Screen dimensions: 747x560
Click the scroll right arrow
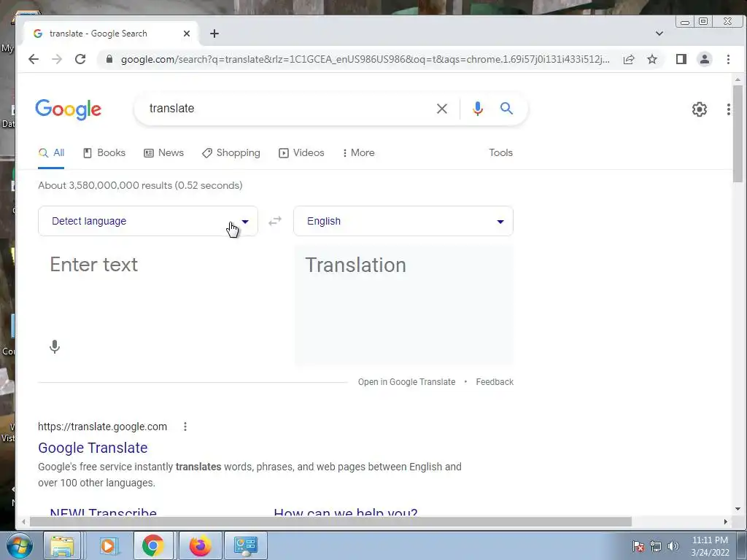[726, 522]
